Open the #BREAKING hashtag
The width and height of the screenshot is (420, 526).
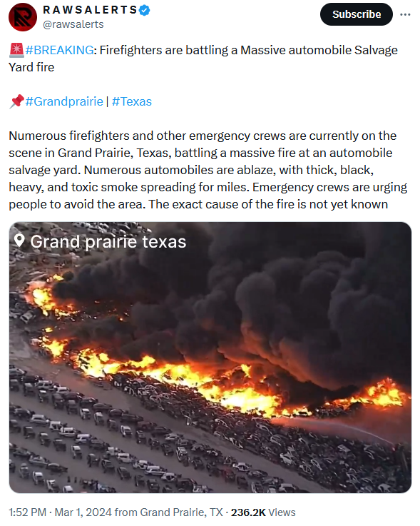60,50
